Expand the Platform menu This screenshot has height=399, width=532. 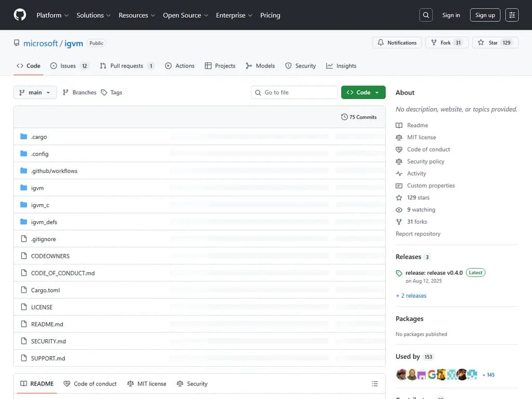(x=52, y=15)
